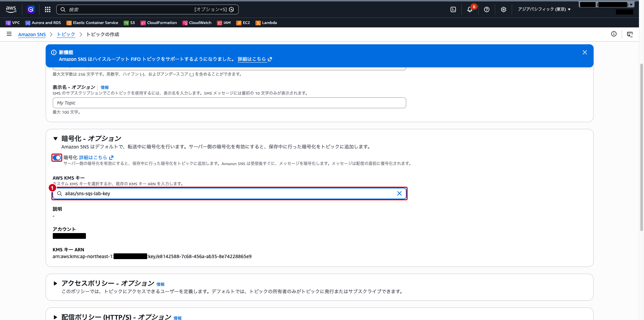Click the 表示名 My Topic input field
This screenshot has height=320, width=644.
coord(229,103)
